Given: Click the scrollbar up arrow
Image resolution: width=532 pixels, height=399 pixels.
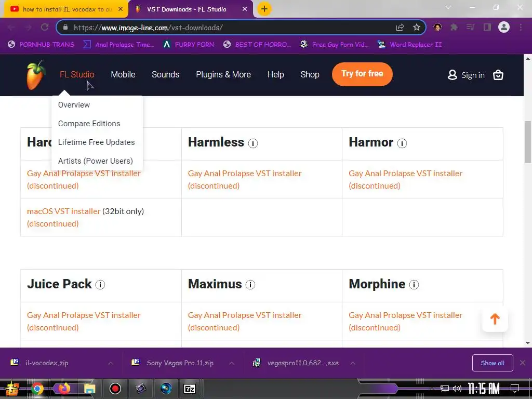Looking at the screenshot, I should pyautogui.click(x=528, y=59).
